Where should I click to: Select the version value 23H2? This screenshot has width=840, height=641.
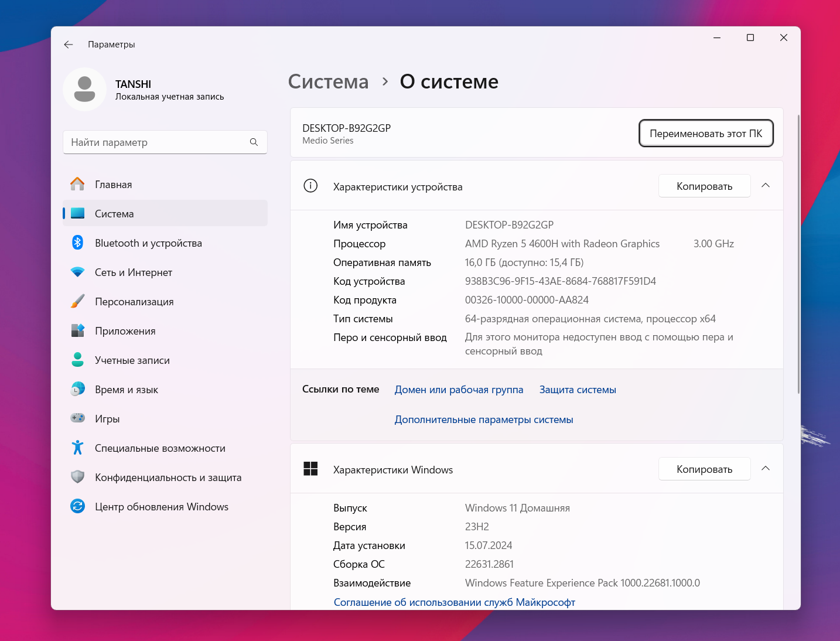click(x=477, y=527)
